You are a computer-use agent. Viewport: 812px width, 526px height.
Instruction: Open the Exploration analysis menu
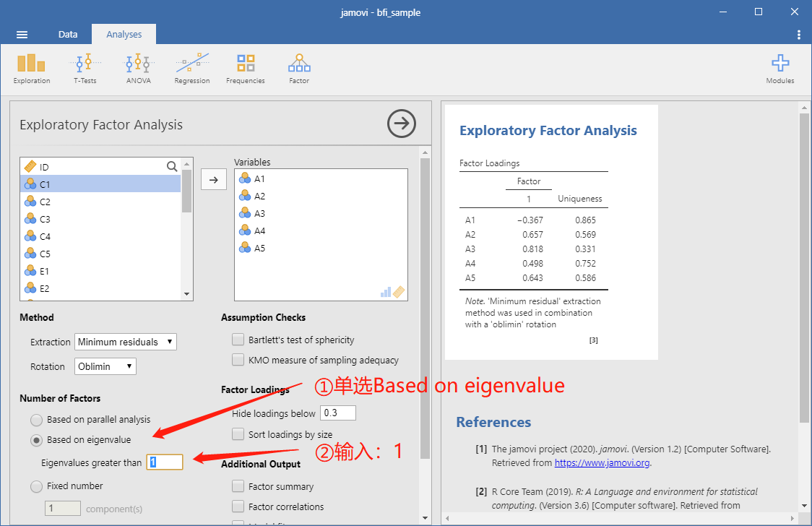click(x=32, y=69)
